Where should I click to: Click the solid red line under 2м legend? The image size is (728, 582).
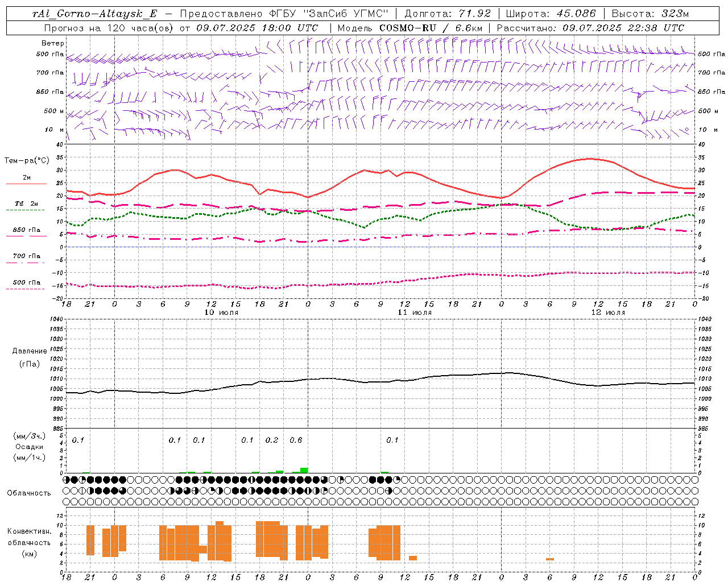(26, 184)
